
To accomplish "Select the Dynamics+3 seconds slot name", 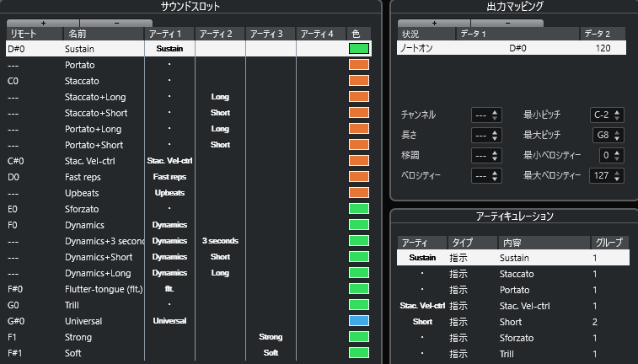I will (105, 241).
